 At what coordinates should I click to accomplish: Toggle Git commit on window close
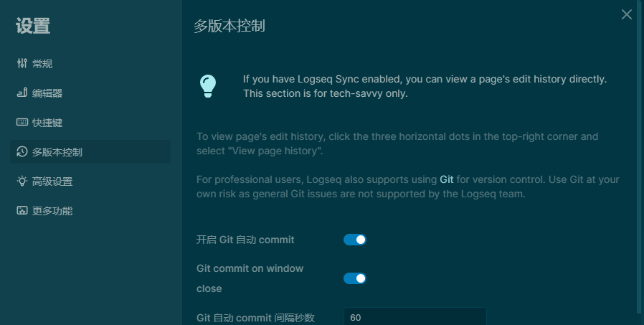tap(355, 278)
